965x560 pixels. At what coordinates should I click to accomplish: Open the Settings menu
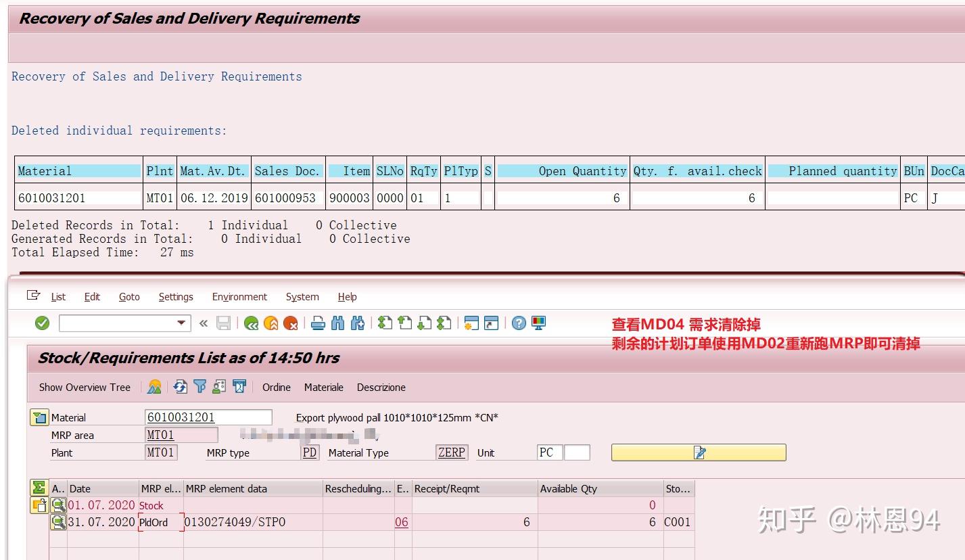click(x=175, y=296)
